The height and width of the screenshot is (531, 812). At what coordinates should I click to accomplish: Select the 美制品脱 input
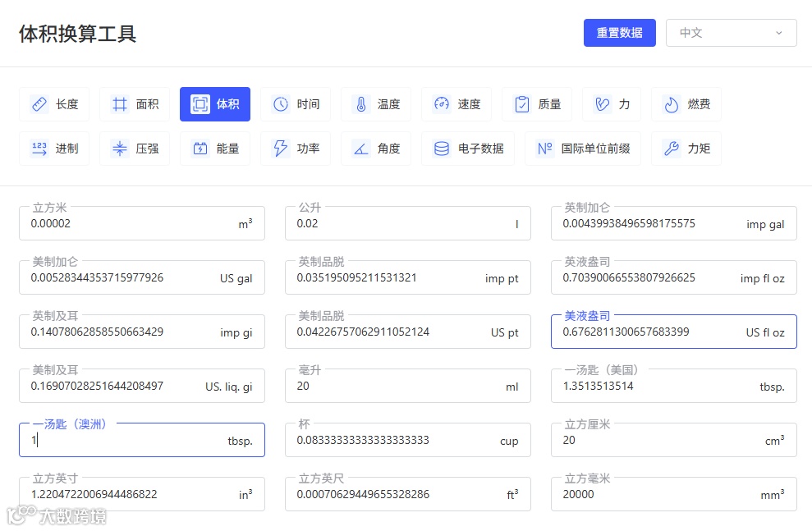coord(407,332)
